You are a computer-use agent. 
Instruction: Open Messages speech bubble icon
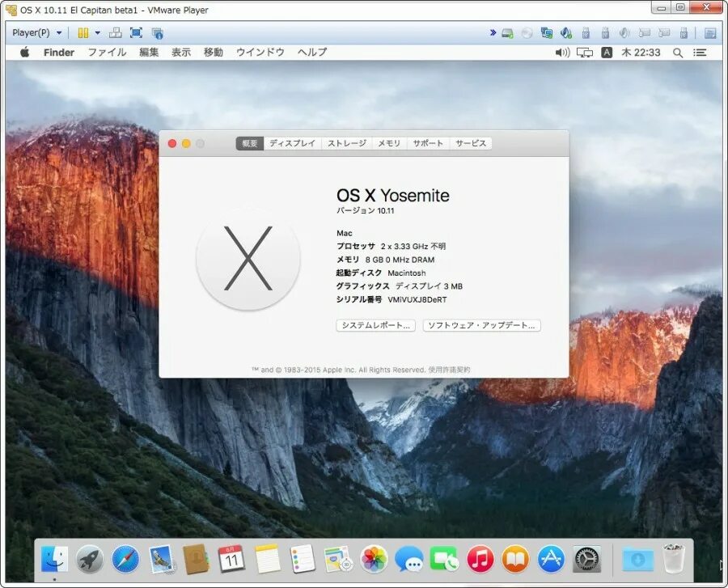tap(409, 559)
